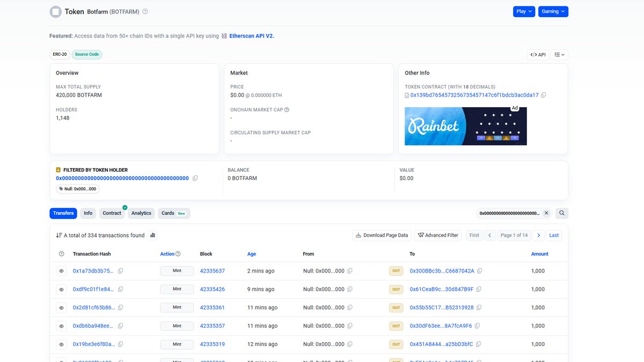Jump to the Last page
The width and height of the screenshot is (644, 362).
(554, 235)
